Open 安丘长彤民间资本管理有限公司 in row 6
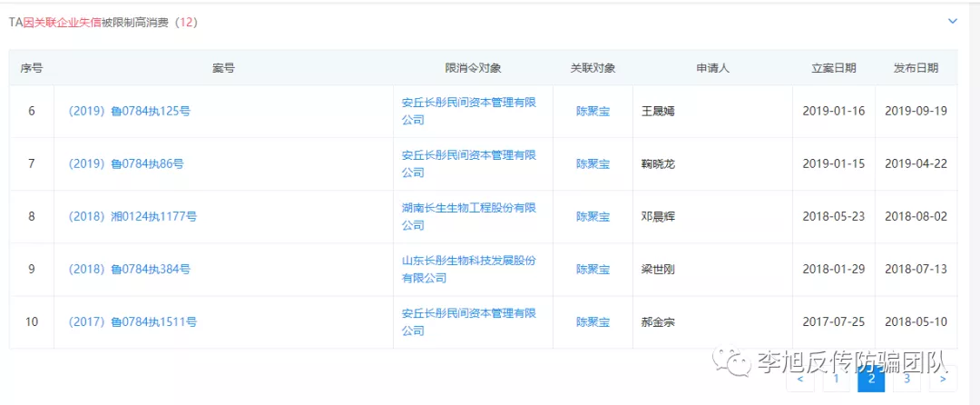The height and width of the screenshot is (405, 980). (x=469, y=111)
